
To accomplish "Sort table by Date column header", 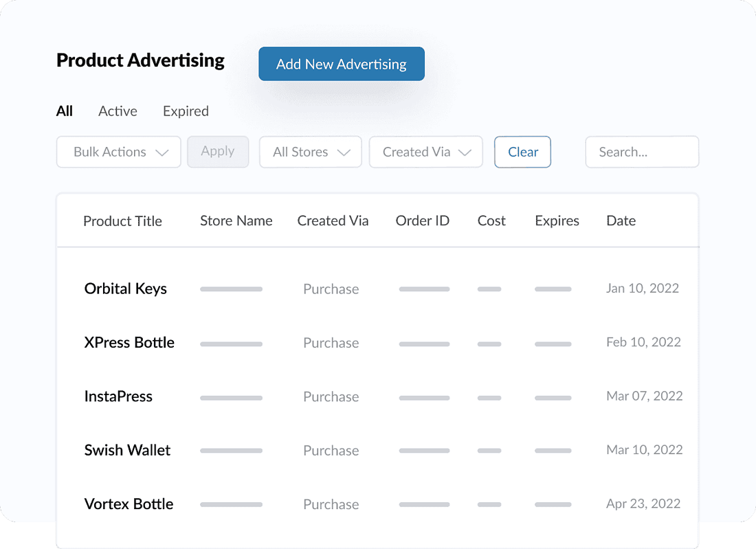I will pyautogui.click(x=621, y=221).
